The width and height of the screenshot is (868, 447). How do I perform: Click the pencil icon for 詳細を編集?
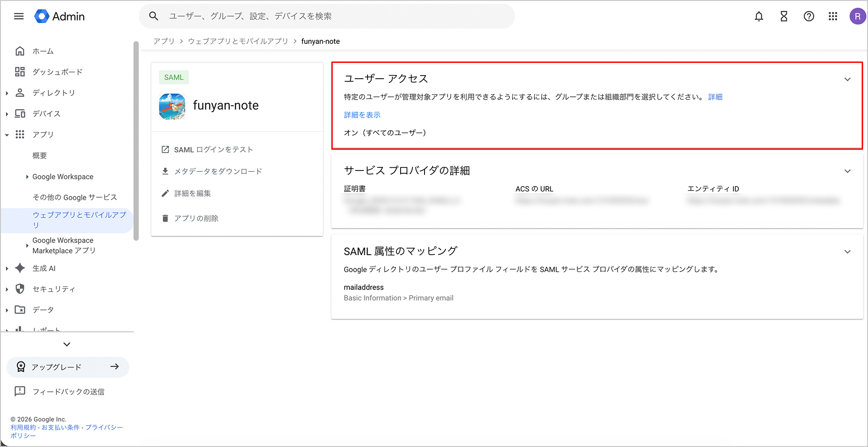165,194
